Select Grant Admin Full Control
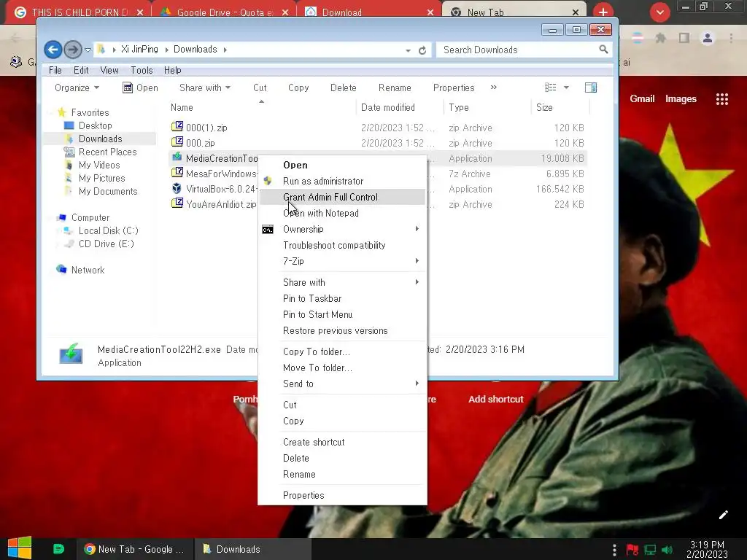The width and height of the screenshot is (747, 560). pos(342,197)
